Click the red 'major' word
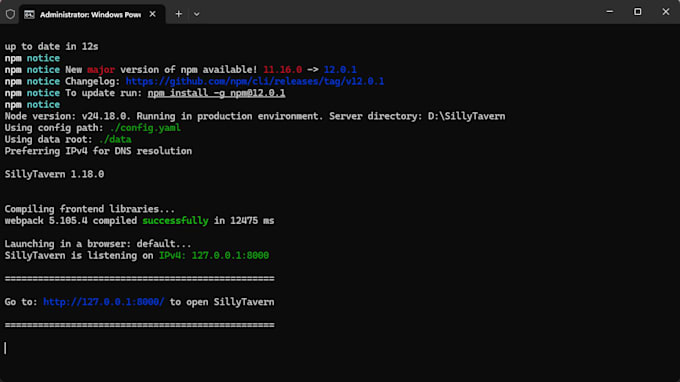 pos(101,70)
